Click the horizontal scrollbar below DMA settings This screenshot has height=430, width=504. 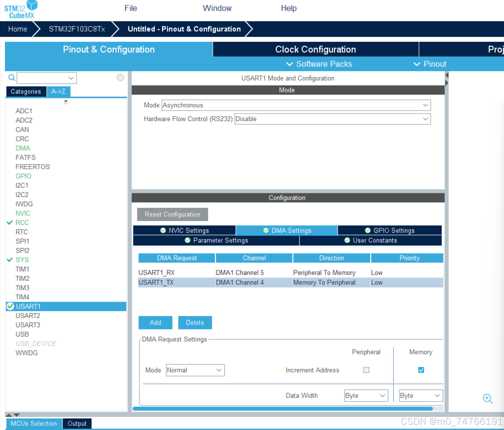click(x=283, y=408)
